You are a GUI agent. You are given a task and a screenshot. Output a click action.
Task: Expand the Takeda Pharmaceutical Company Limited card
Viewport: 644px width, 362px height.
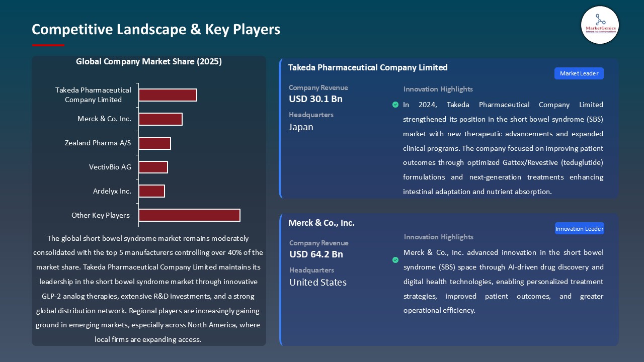pyautogui.click(x=367, y=67)
